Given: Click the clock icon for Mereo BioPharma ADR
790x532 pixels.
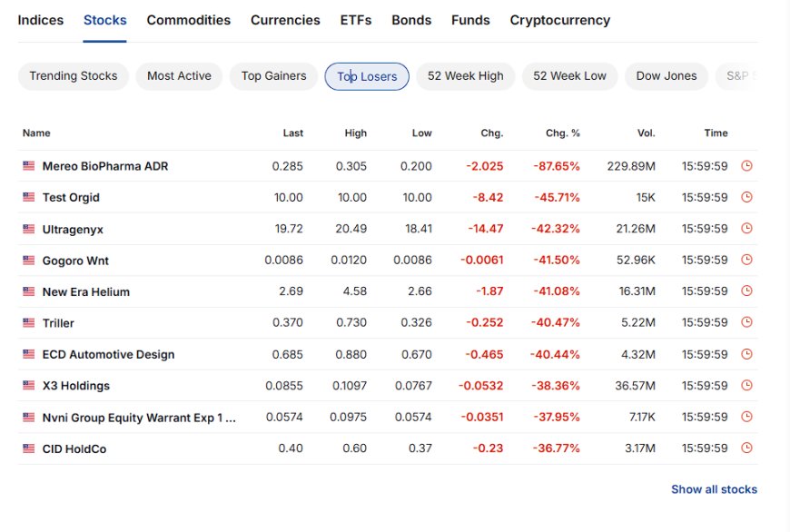Looking at the screenshot, I should pyautogui.click(x=746, y=166).
